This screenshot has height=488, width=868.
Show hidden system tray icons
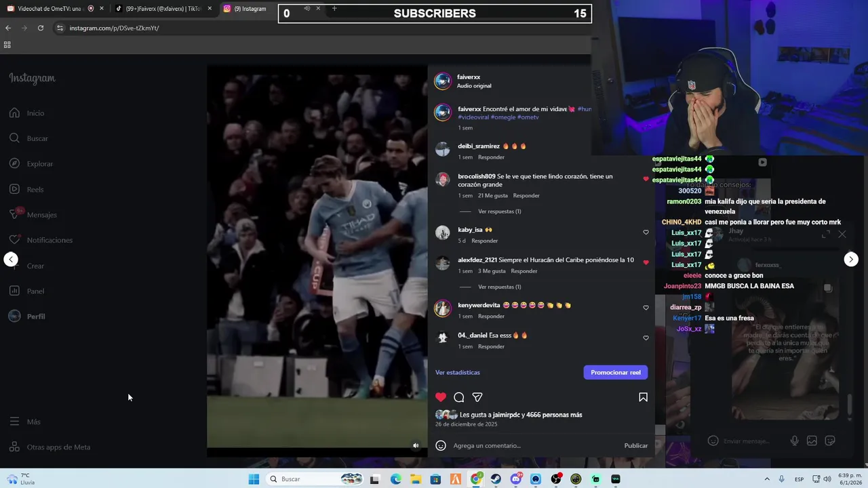(x=767, y=479)
